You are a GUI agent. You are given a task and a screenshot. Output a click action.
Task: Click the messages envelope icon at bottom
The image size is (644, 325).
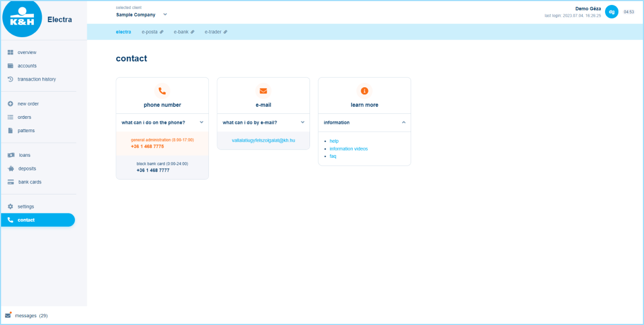pos(9,314)
